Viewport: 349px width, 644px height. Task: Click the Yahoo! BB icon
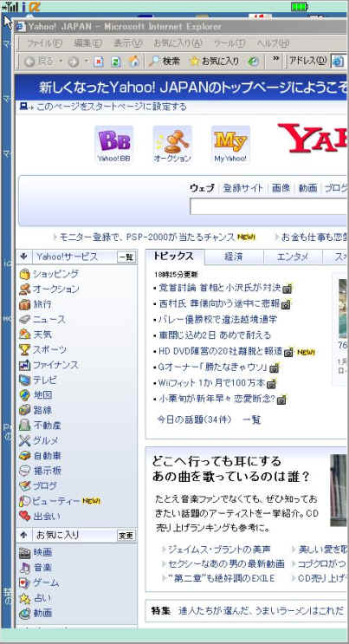click(x=113, y=144)
